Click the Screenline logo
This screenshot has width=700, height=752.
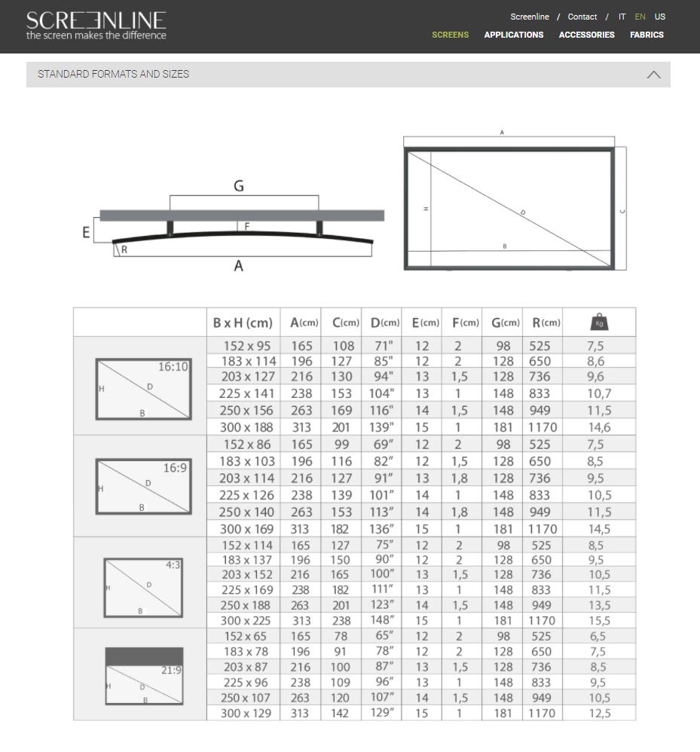tap(96, 26)
